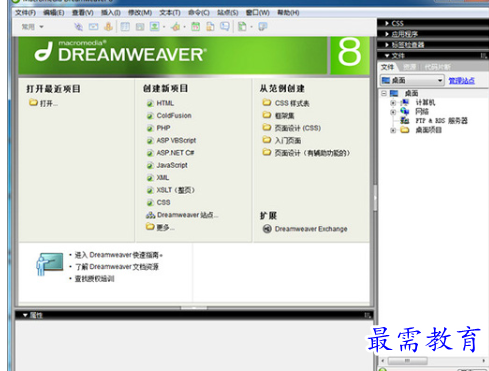Open the 文本(T) menu

pyautogui.click(x=170, y=13)
